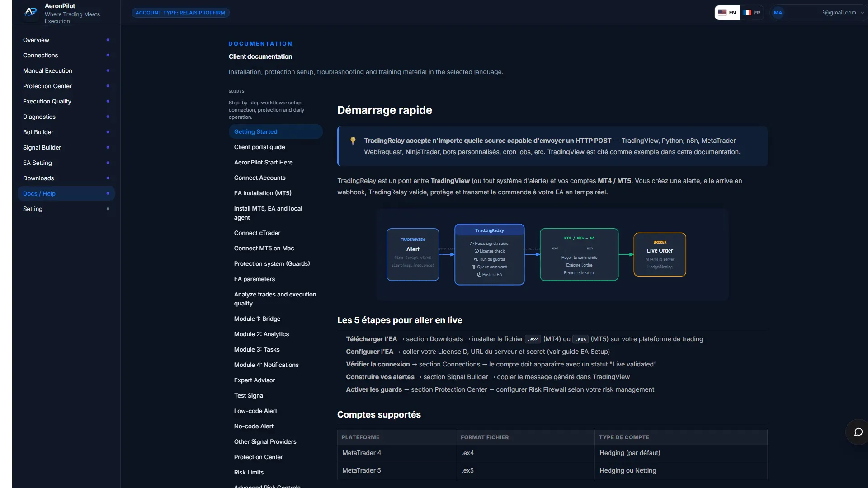Click the Broker Live Order diagram box

coord(660,254)
